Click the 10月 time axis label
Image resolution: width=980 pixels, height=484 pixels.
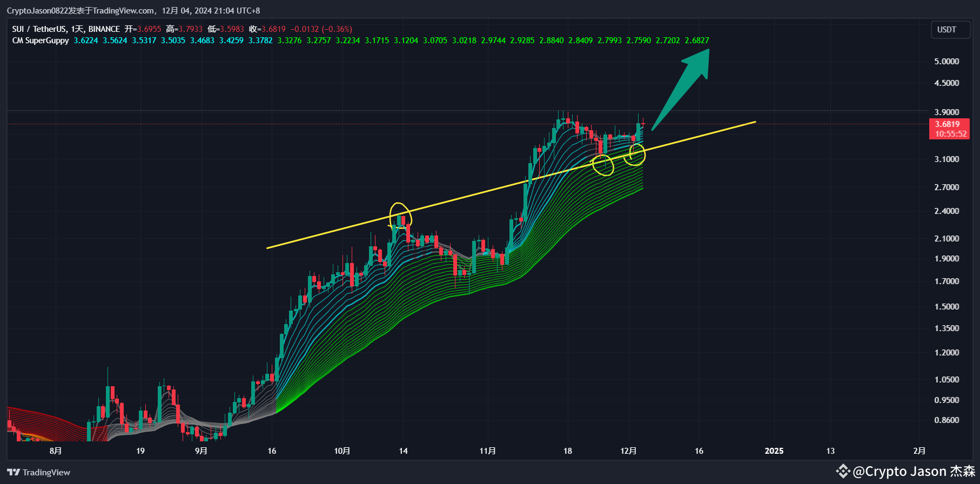(342, 451)
